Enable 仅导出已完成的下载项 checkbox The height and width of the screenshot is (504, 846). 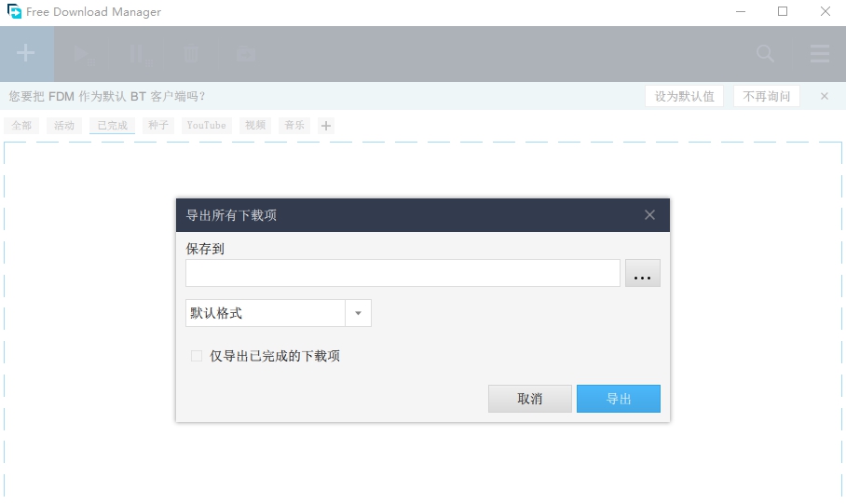coord(197,356)
